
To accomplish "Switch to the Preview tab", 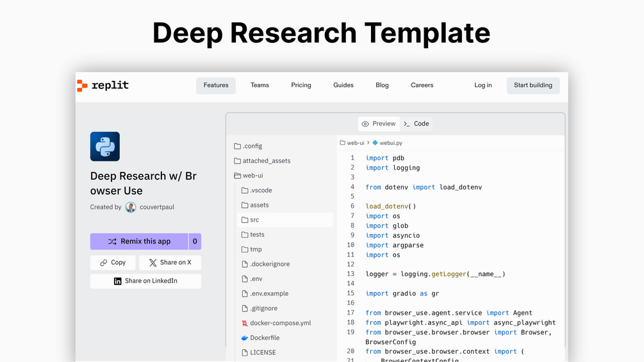I will click(x=378, y=124).
